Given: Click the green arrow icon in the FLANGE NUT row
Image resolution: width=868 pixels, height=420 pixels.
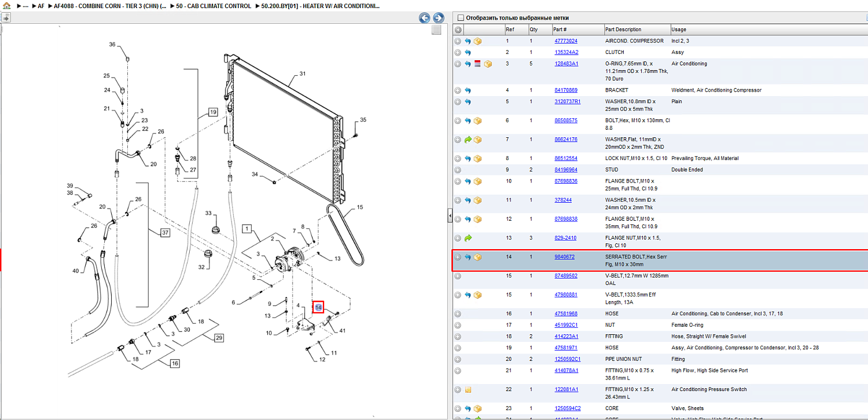Looking at the screenshot, I should point(468,238).
